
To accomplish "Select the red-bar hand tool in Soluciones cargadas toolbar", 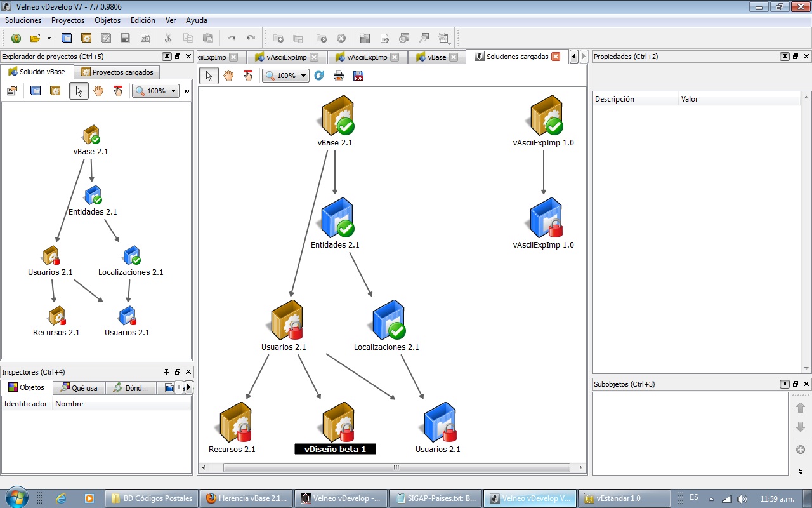I will (248, 76).
